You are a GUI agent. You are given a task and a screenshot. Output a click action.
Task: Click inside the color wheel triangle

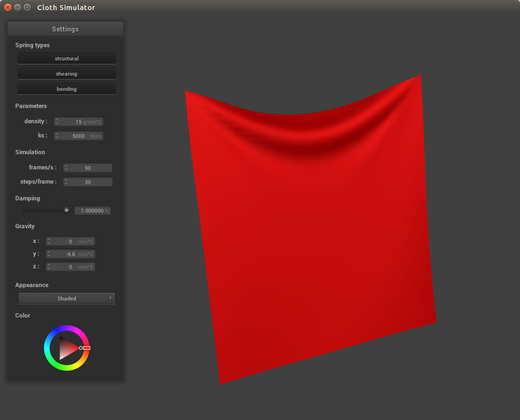67,348
